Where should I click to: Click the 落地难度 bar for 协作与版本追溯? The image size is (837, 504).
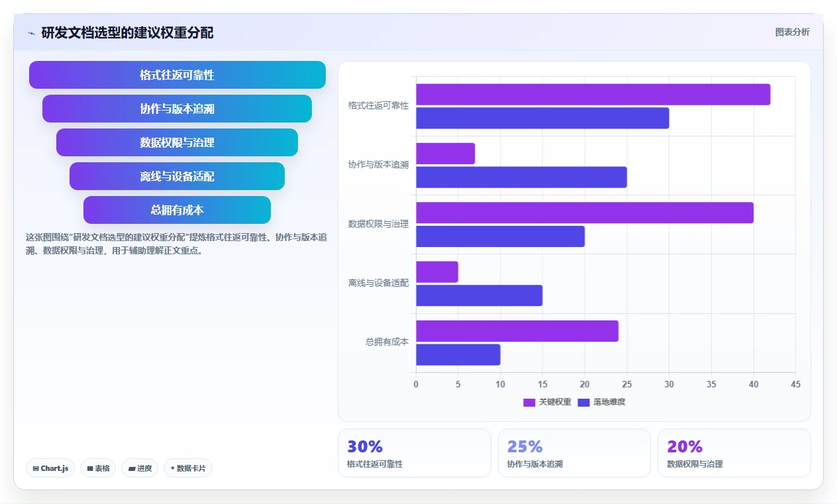point(521,177)
